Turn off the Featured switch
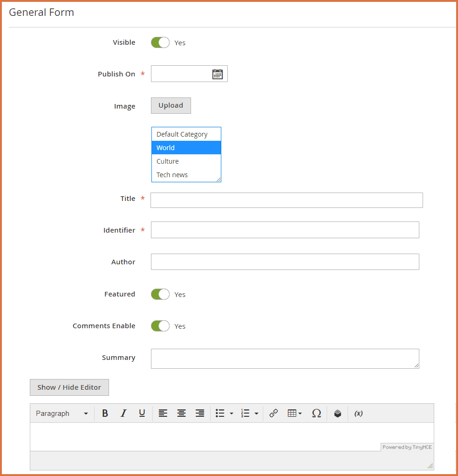The image size is (458, 476). 160,294
